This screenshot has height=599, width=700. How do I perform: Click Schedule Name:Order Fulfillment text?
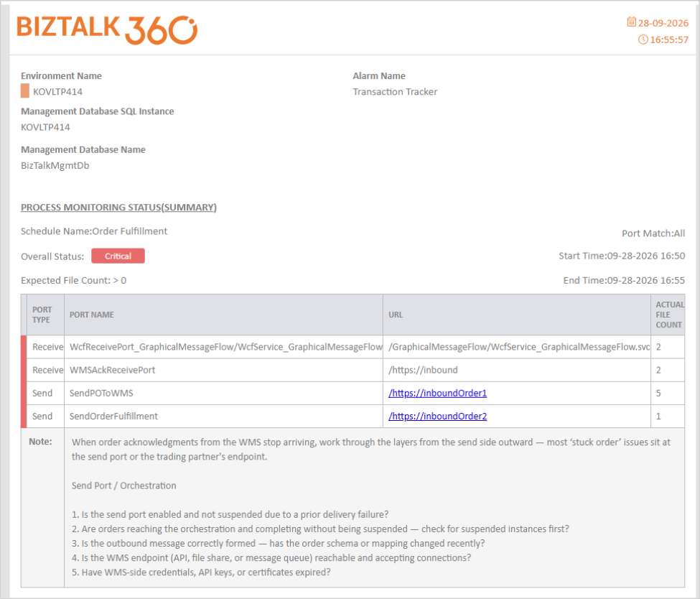pyautogui.click(x=94, y=231)
